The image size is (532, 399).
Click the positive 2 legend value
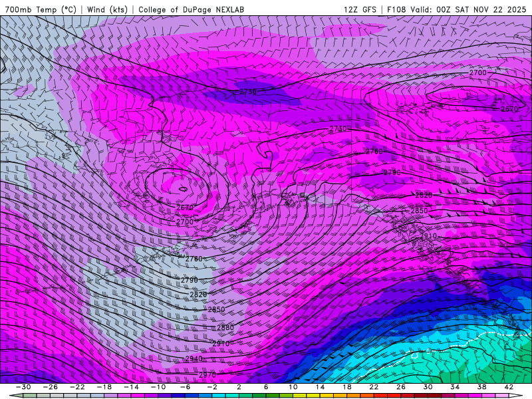[239, 387]
